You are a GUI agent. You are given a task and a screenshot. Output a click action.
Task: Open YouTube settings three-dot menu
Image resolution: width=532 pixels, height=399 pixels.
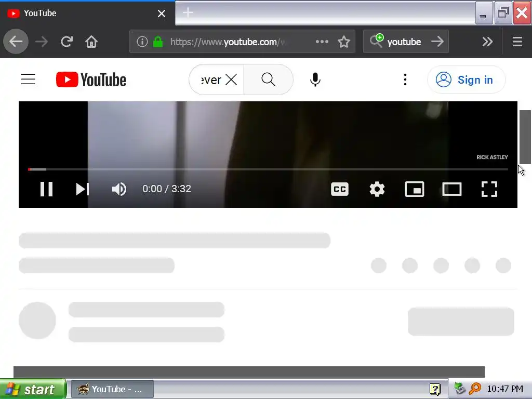[405, 79]
